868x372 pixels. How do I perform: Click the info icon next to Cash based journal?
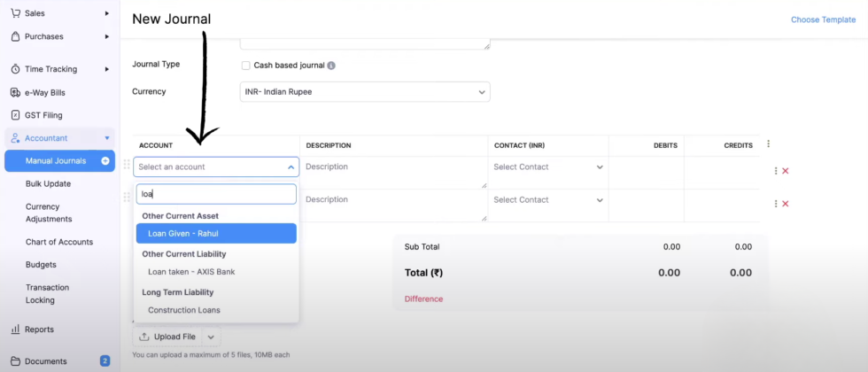click(x=331, y=66)
